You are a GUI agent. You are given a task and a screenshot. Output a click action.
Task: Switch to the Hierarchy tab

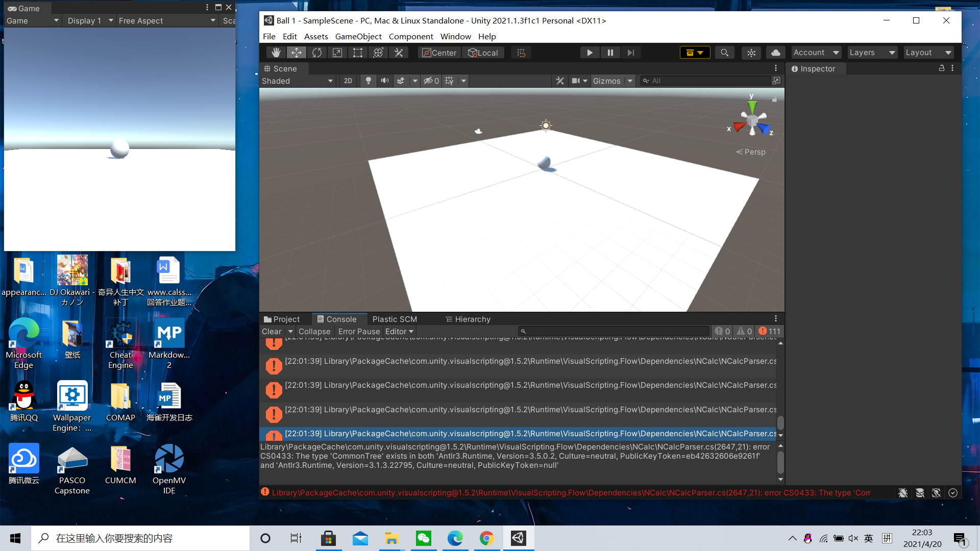click(468, 319)
